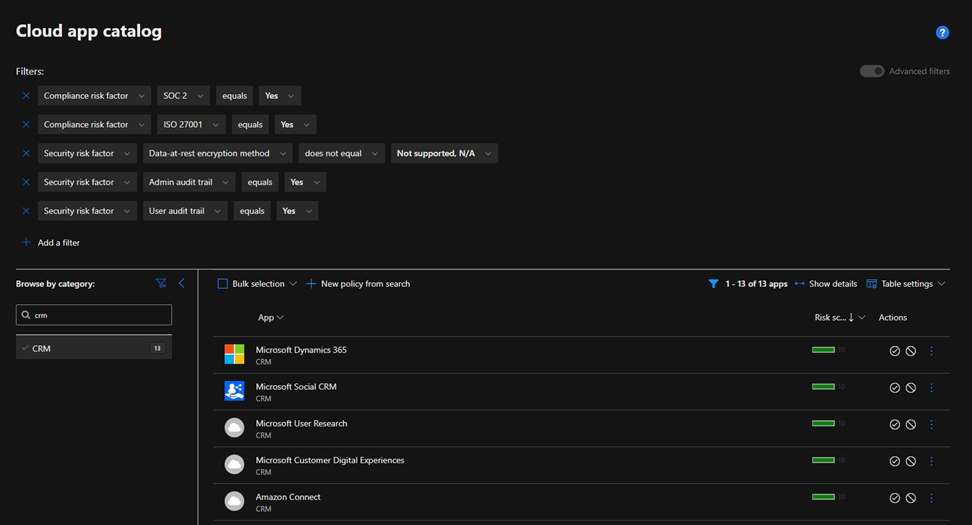The height and width of the screenshot is (525, 972).
Task: Open more options for Microsoft User Research
Action: pos(931,425)
